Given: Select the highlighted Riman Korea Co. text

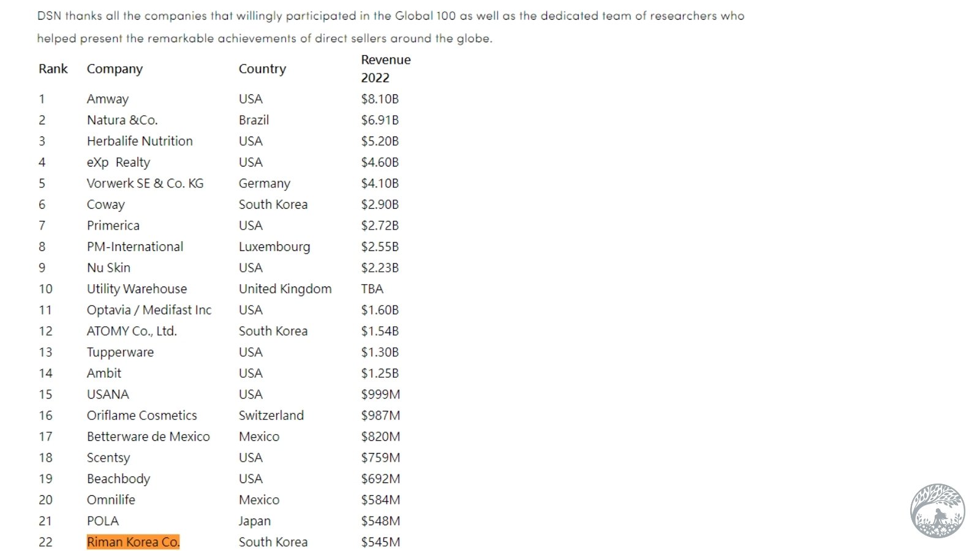Looking at the screenshot, I should point(133,542).
